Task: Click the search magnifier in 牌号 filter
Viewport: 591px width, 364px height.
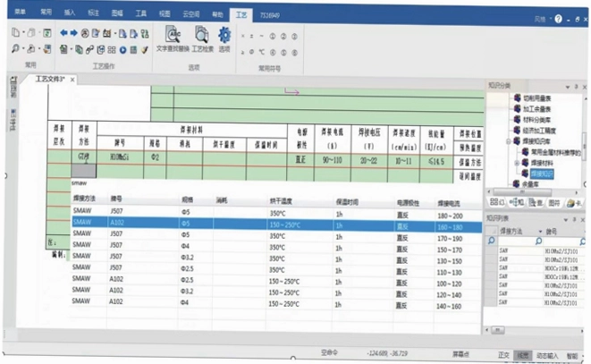Action: click(x=583, y=241)
